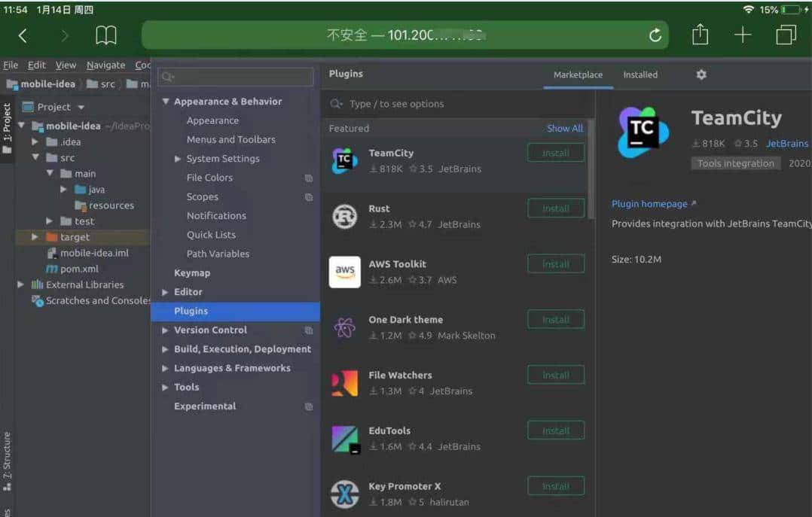Open the Navigate menu
Image resolution: width=812 pixels, height=517 pixels.
(x=105, y=65)
